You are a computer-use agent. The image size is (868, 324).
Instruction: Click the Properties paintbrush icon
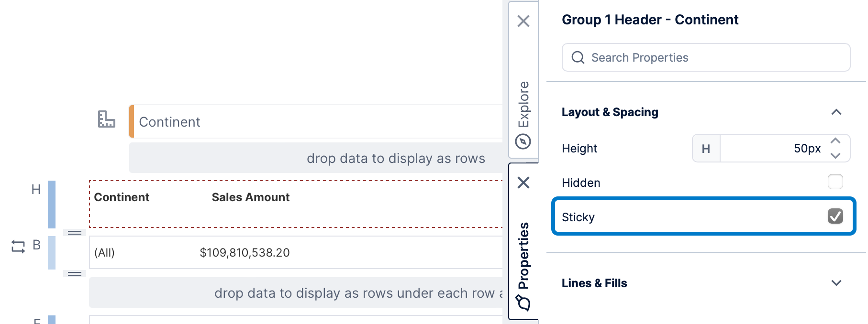[523, 302]
